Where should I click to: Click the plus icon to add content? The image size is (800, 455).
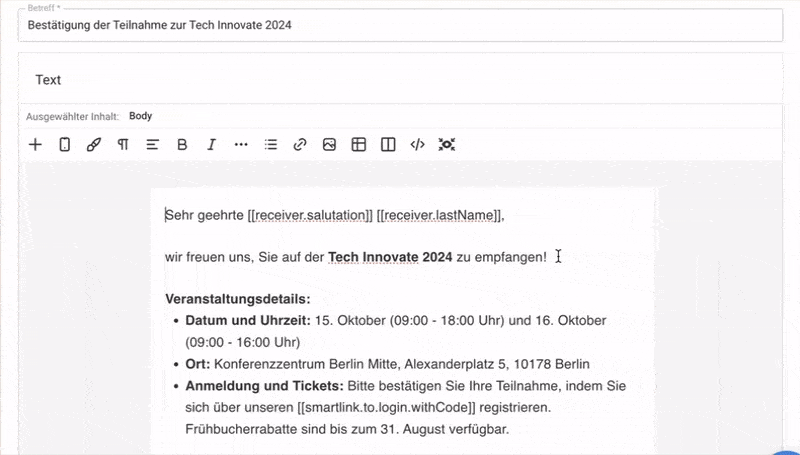tap(35, 144)
